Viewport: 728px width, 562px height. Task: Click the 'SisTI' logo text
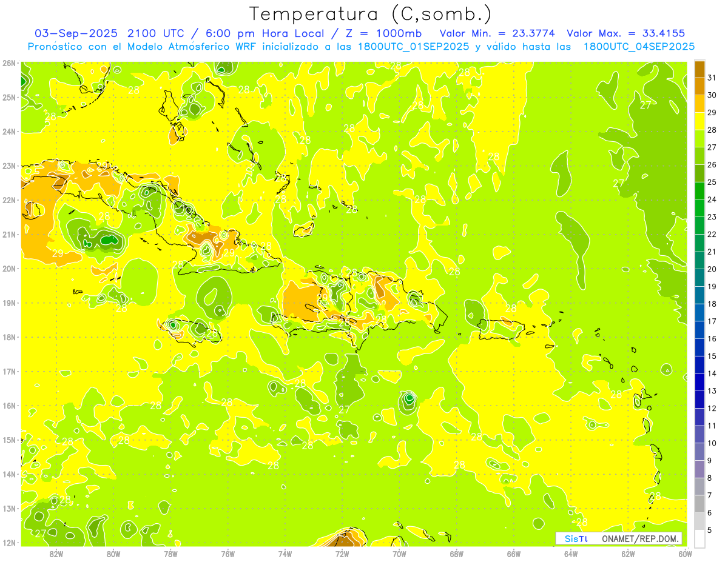[575, 538]
